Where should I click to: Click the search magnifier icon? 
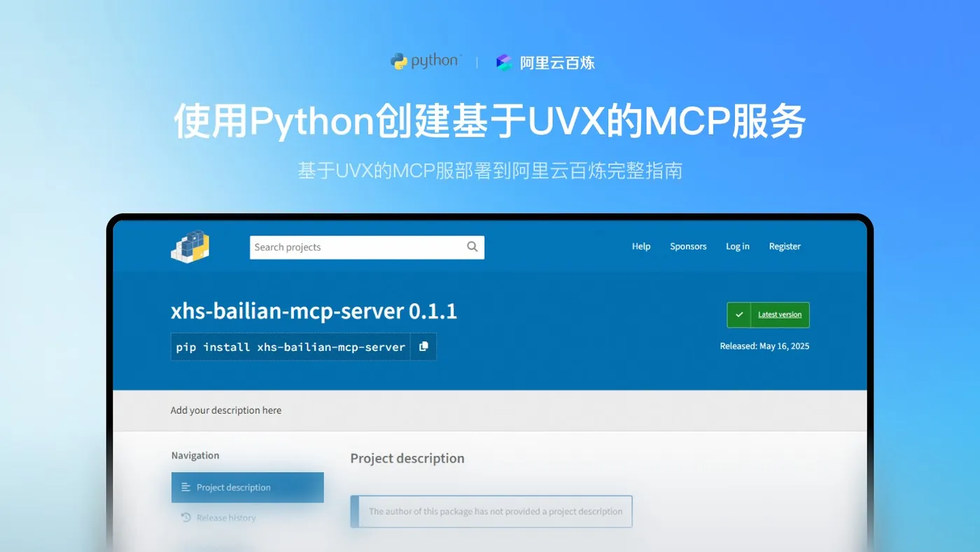[472, 247]
